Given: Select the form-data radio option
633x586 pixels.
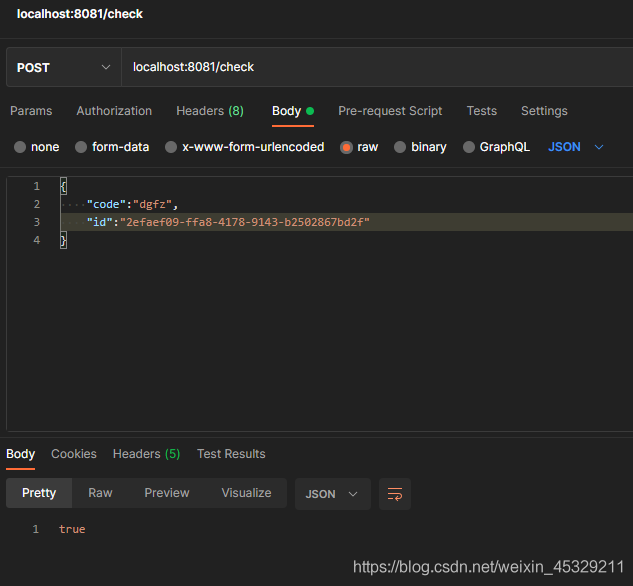Looking at the screenshot, I should (x=81, y=147).
